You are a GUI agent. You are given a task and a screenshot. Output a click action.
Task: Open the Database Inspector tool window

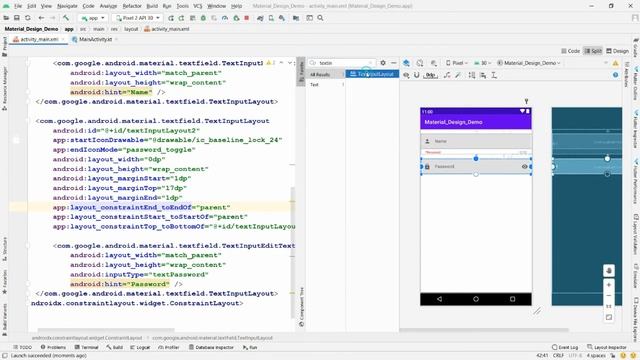[211, 347]
